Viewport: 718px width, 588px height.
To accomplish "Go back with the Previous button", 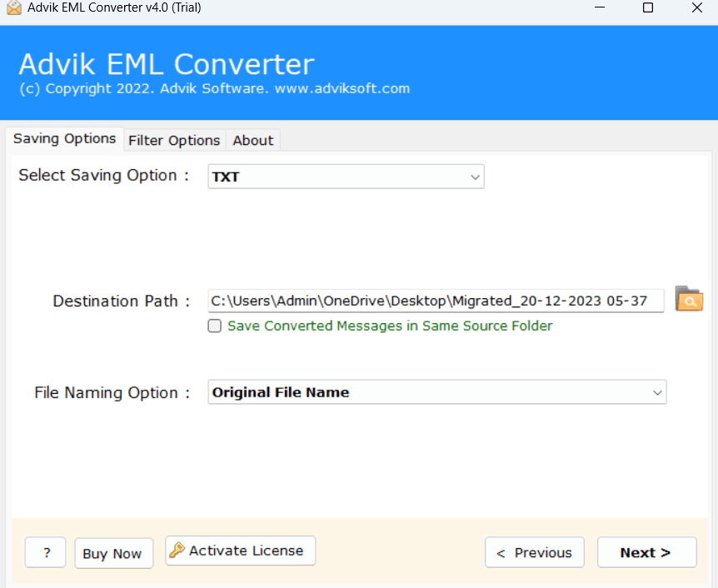I will [535, 552].
